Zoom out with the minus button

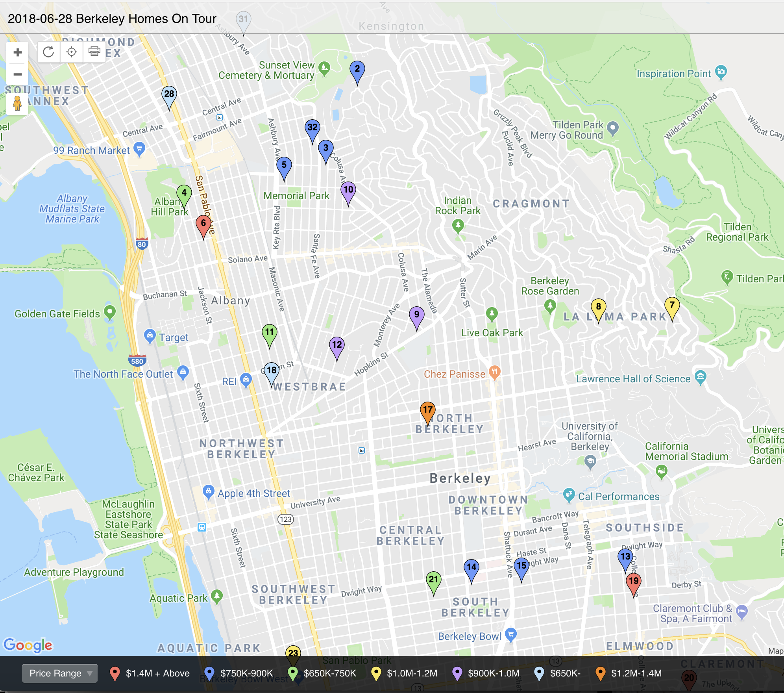point(17,74)
